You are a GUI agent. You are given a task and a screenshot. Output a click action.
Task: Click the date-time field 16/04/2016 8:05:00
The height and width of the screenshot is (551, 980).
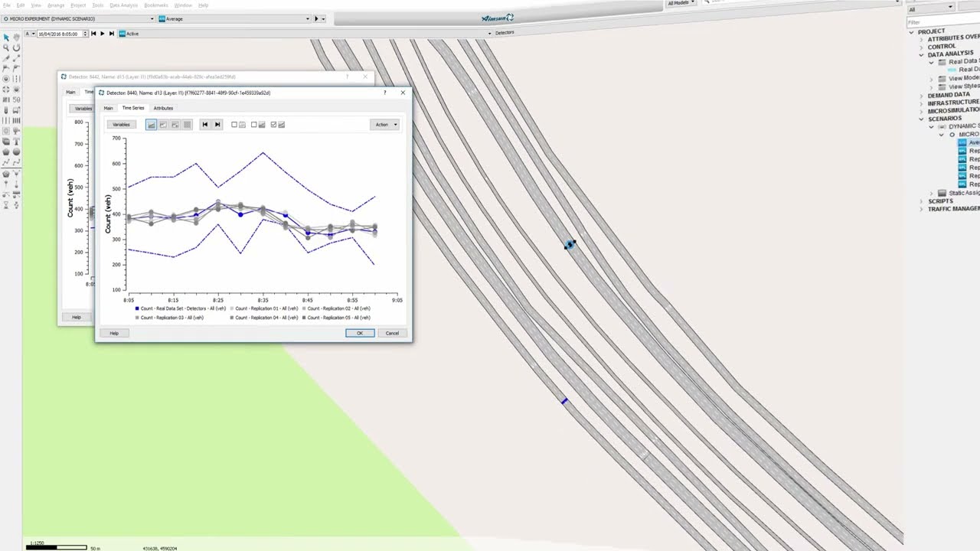[x=62, y=34]
